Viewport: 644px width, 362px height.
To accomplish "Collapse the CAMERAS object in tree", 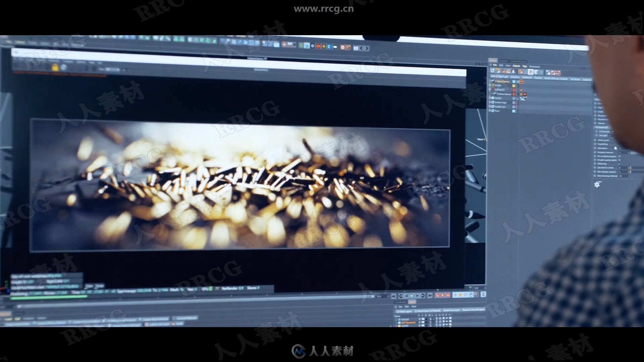I will point(490,89).
